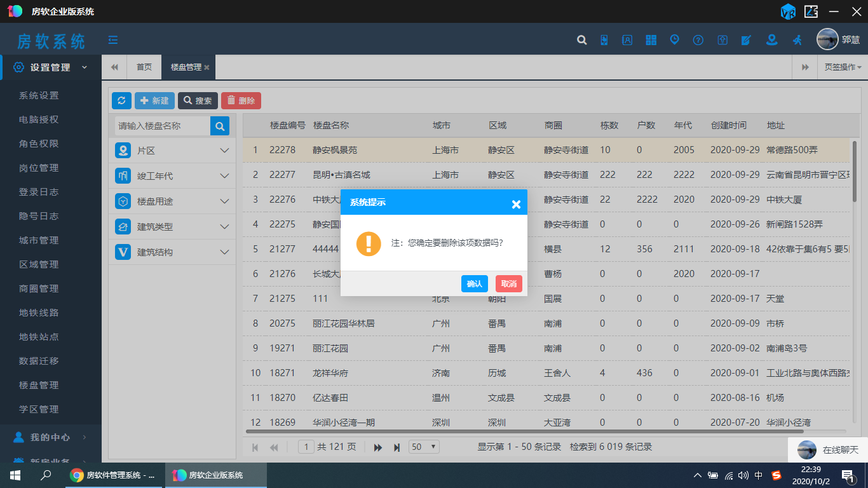
Task: Open the calculator icon in header
Action: click(x=651, y=40)
